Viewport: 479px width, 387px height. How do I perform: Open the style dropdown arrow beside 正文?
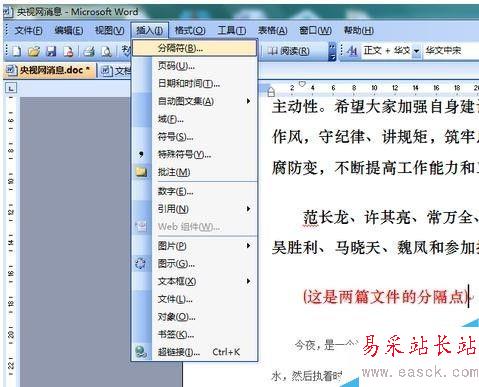[417, 51]
